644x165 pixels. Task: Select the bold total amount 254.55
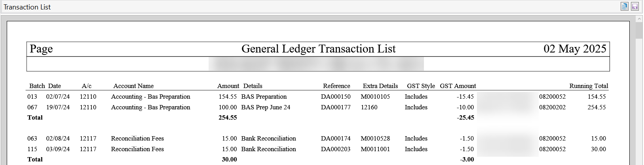point(228,117)
